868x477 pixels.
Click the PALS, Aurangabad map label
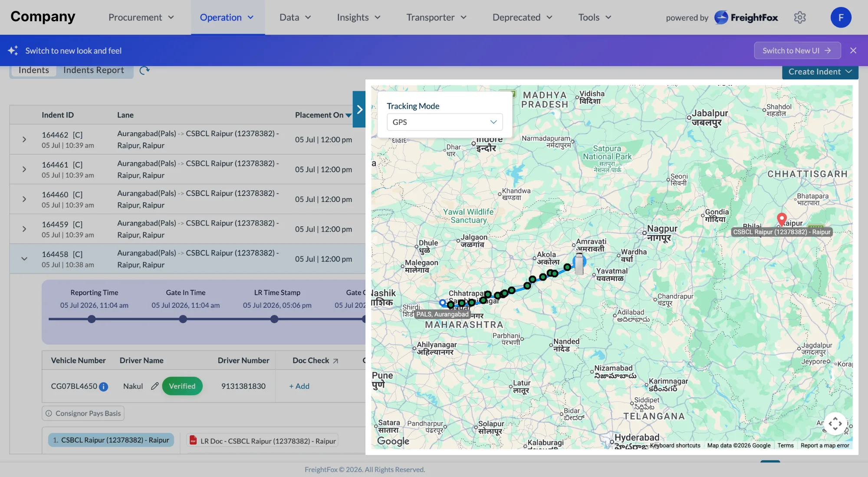point(443,314)
